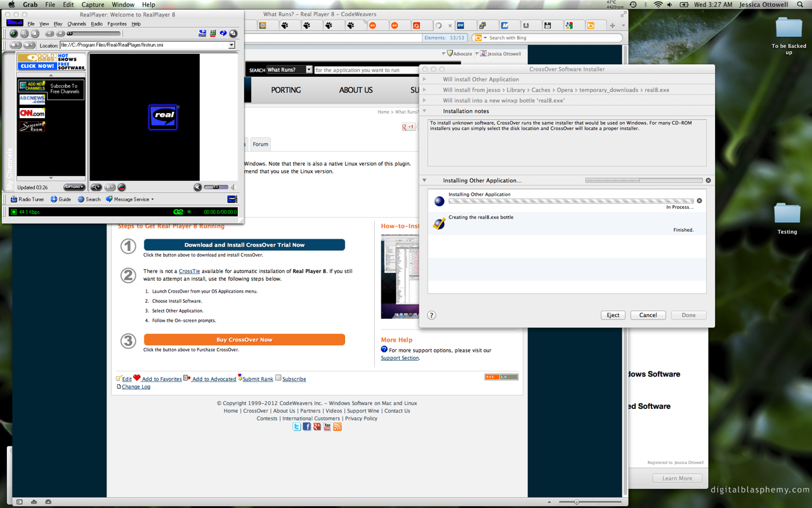
Task: Open the Support Section link
Action: (x=400, y=358)
